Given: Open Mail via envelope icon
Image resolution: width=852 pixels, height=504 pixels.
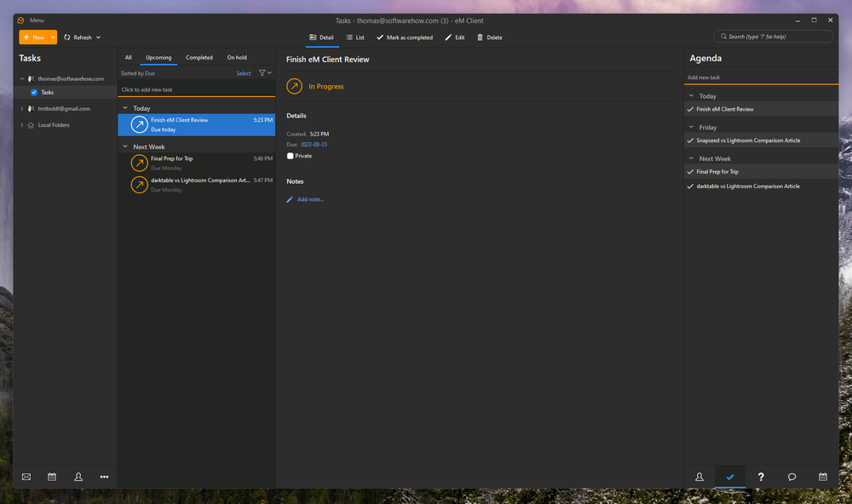Looking at the screenshot, I should (26, 476).
